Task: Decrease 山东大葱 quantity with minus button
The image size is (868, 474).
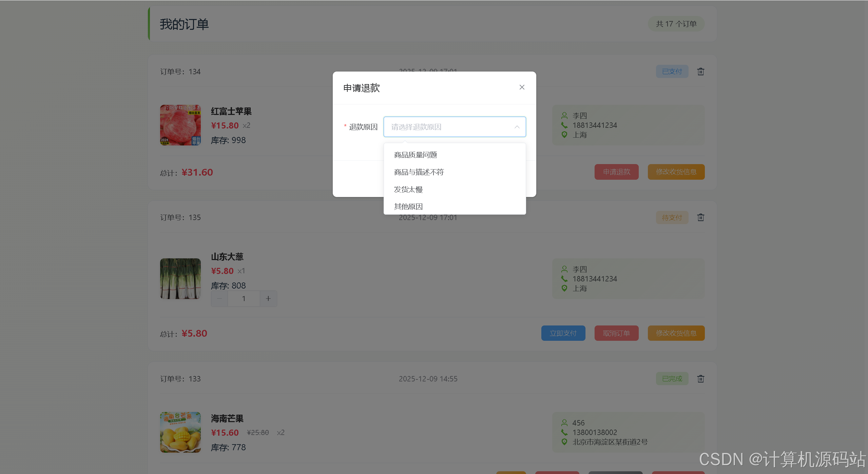Action: pos(219,299)
